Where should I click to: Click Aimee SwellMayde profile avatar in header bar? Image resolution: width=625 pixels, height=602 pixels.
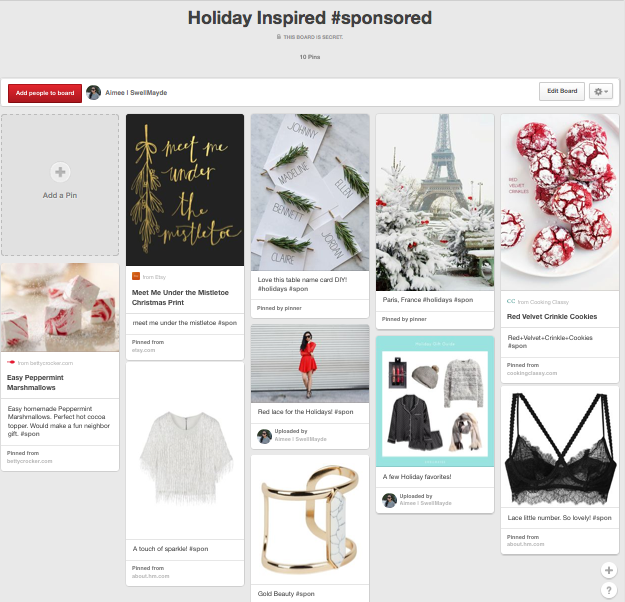pyautogui.click(x=94, y=92)
